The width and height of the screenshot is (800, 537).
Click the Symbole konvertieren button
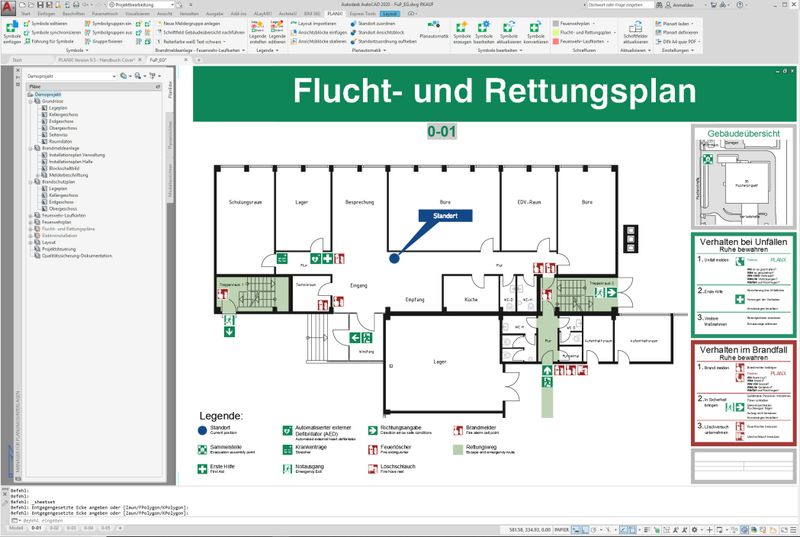(536, 33)
